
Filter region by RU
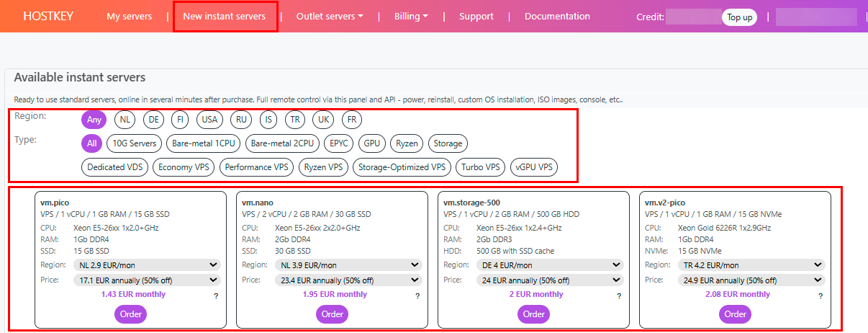pos(241,120)
